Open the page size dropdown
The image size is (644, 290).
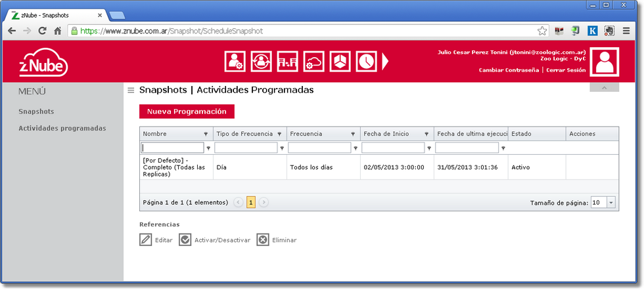[610, 203]
